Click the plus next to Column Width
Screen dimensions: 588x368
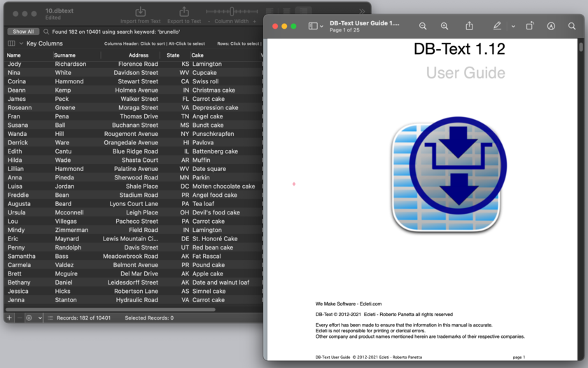255,22
